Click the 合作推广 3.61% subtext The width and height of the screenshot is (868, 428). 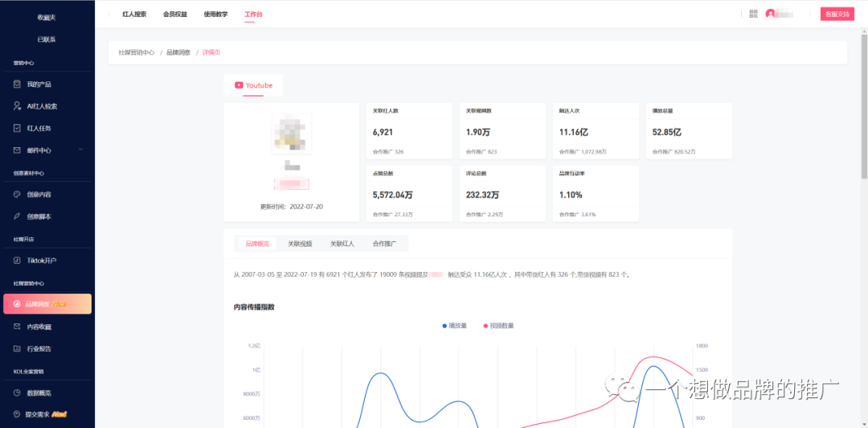tap(577, 214)
